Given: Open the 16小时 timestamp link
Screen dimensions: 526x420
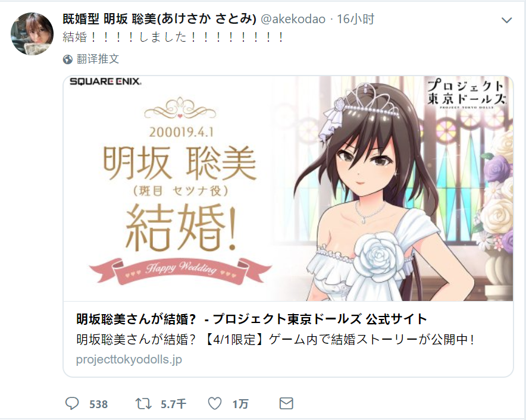Looking at the screenshot, I should 355,19.
